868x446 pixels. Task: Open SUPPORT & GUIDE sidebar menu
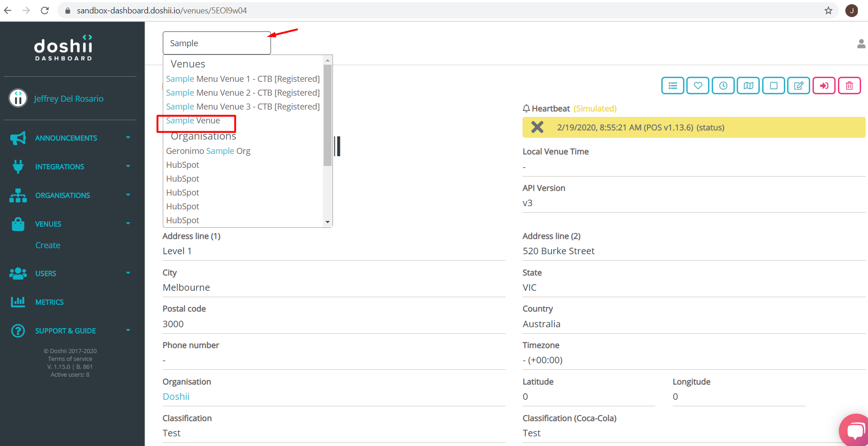[x=66, y=331]
